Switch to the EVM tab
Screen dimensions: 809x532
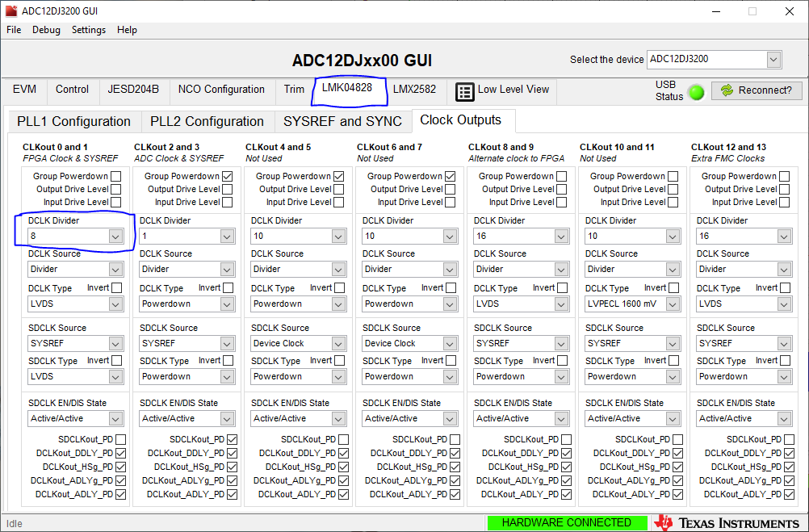(25, 90)
